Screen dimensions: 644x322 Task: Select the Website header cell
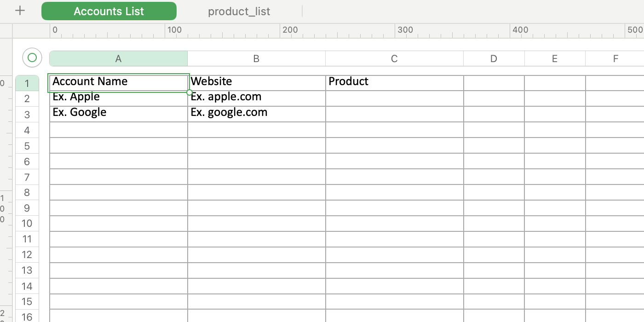[256, 82]
